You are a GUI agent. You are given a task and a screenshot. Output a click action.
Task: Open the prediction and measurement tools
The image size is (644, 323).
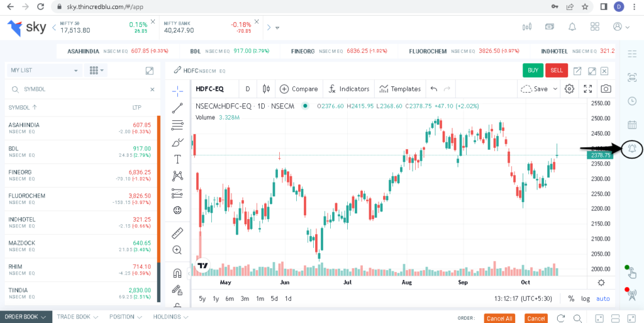click(177, 193)
